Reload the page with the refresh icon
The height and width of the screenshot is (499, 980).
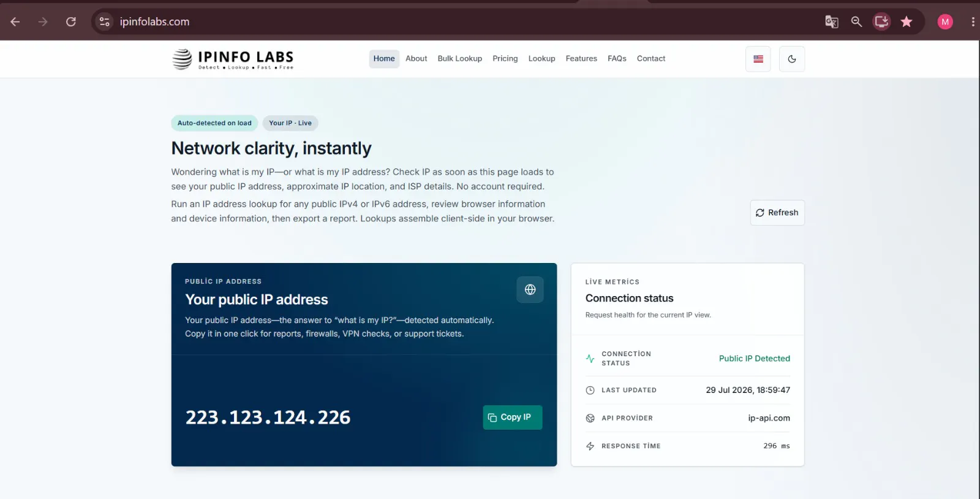(x=71, y=22)
